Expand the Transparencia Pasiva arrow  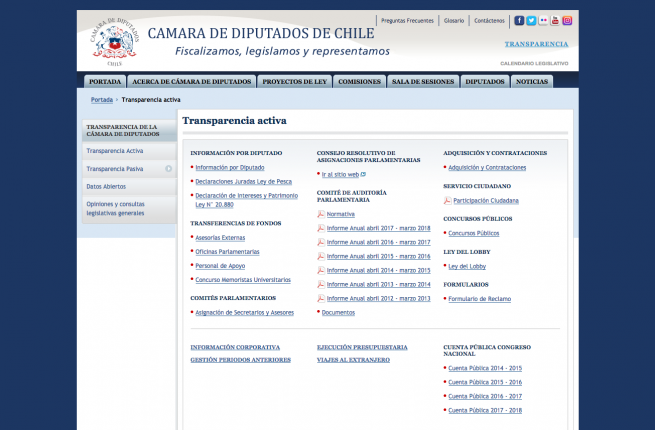(x=169, y=169)
